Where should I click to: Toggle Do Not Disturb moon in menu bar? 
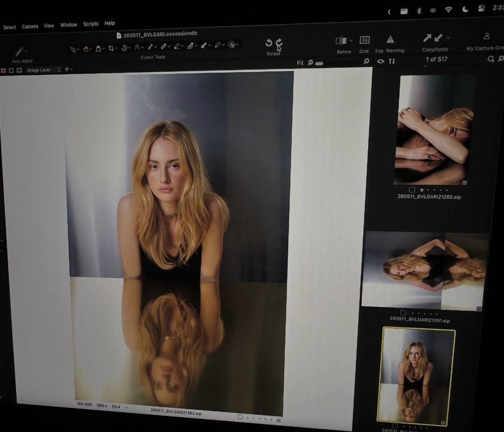click(x=465, y=10)
